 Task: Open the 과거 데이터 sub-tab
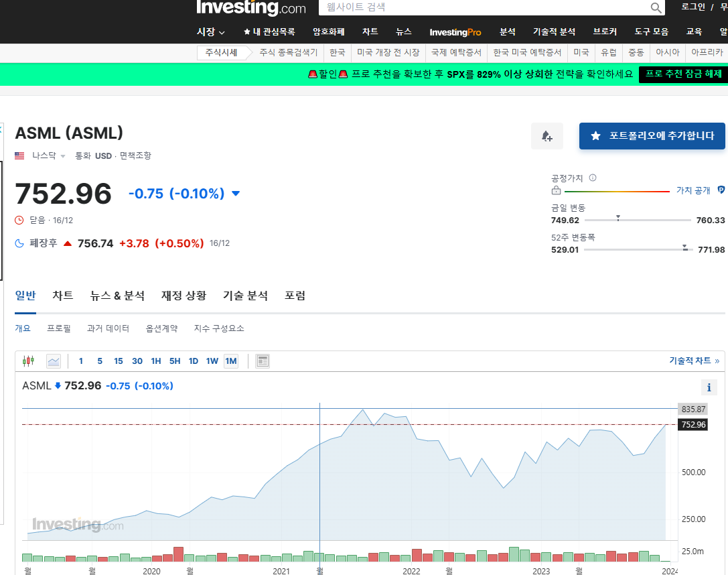[x=108, y=328]
